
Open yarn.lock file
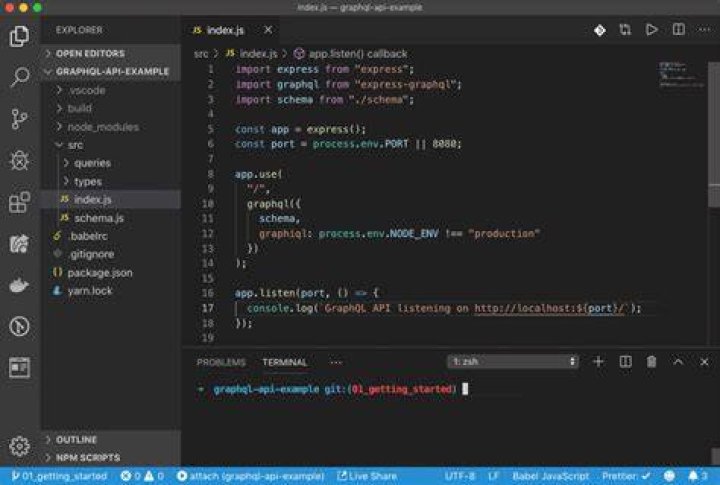pos(111,291)
